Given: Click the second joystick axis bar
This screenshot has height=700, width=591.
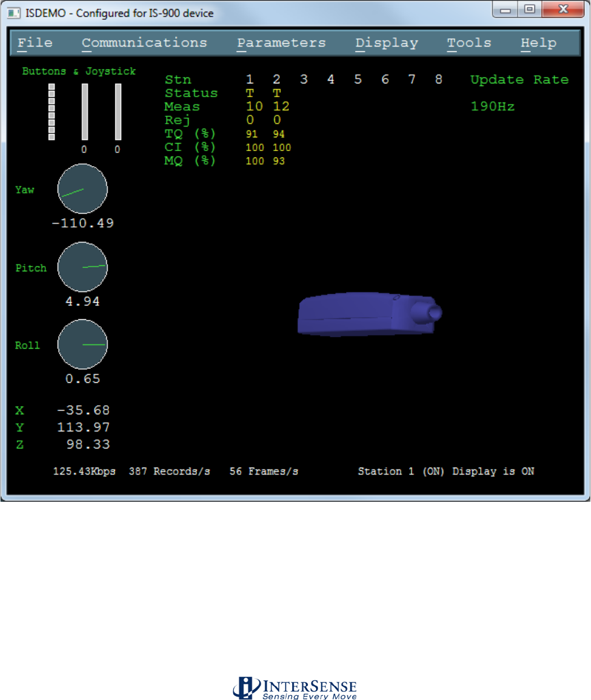Looking at the screenshot, I should [x=118, y=111].
